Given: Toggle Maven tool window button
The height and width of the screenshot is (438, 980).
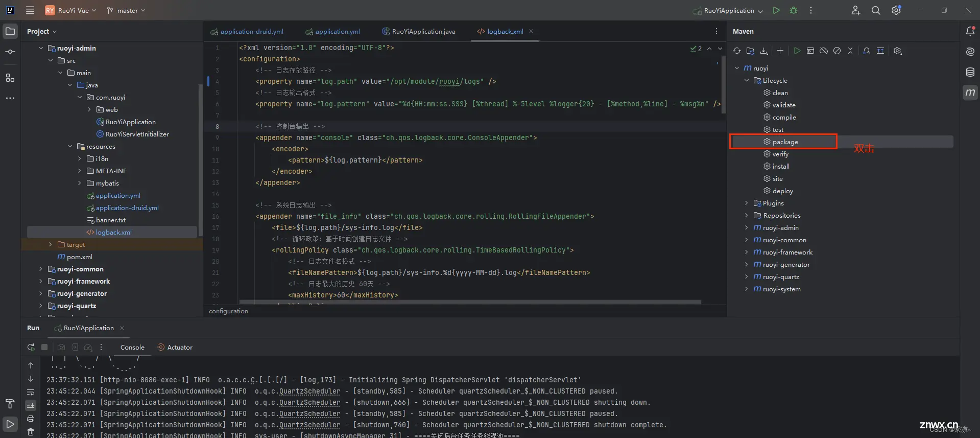Looking at the screenshot, I should pyautogui.click(x=970, y=93).
